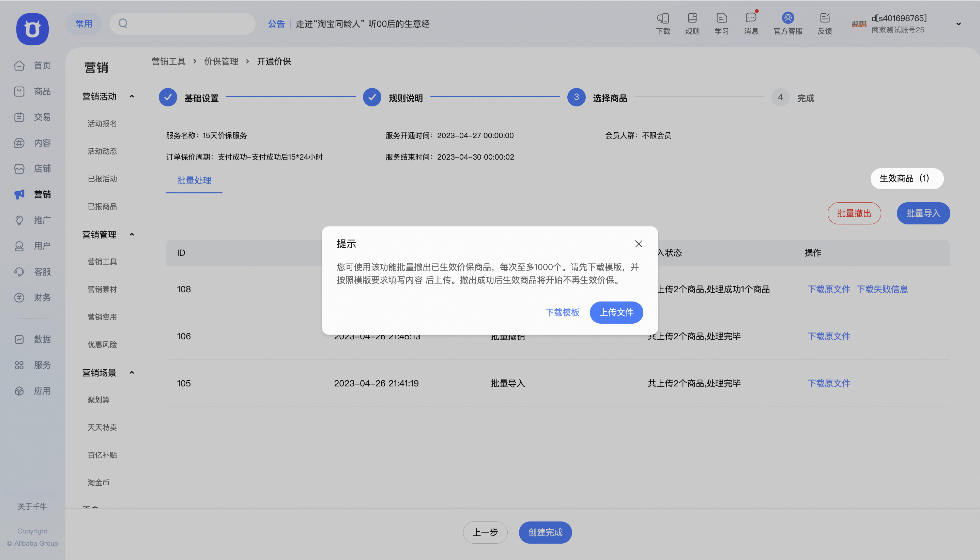Click the 批量撤出 button

[x=854, y=213]
